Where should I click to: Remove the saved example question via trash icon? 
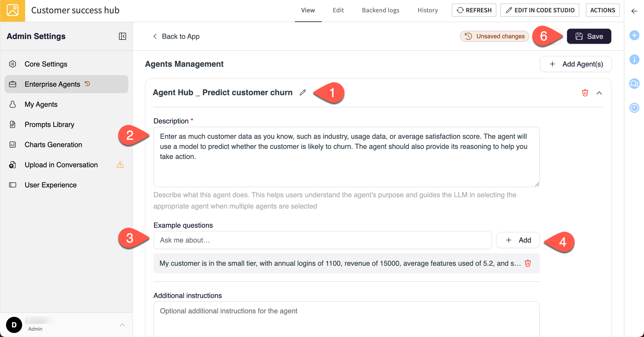(x=528, y=263)
